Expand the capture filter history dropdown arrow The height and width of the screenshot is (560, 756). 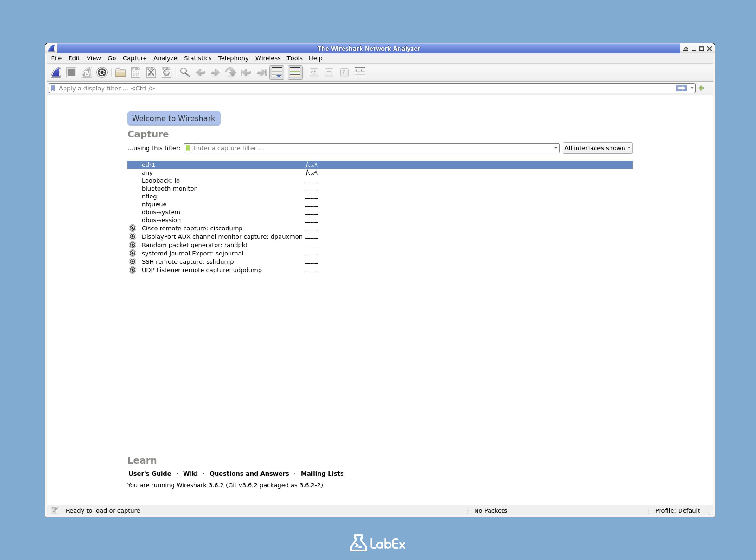point(555,148)
